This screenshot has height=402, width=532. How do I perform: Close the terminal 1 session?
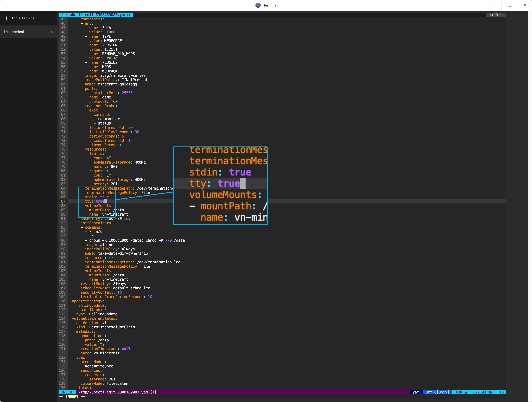click(x=52, y=32)
